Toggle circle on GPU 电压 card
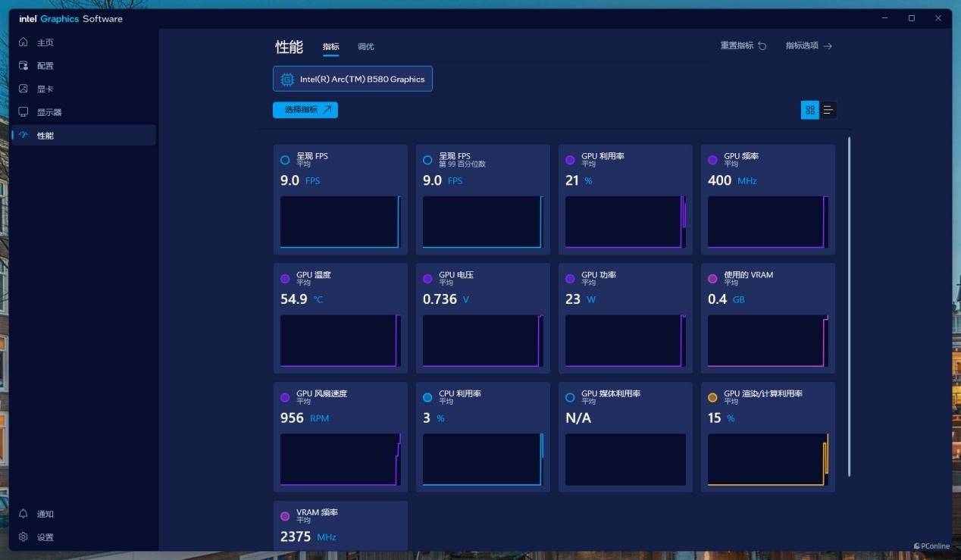The image size is (961, 560). pos(427,279)
